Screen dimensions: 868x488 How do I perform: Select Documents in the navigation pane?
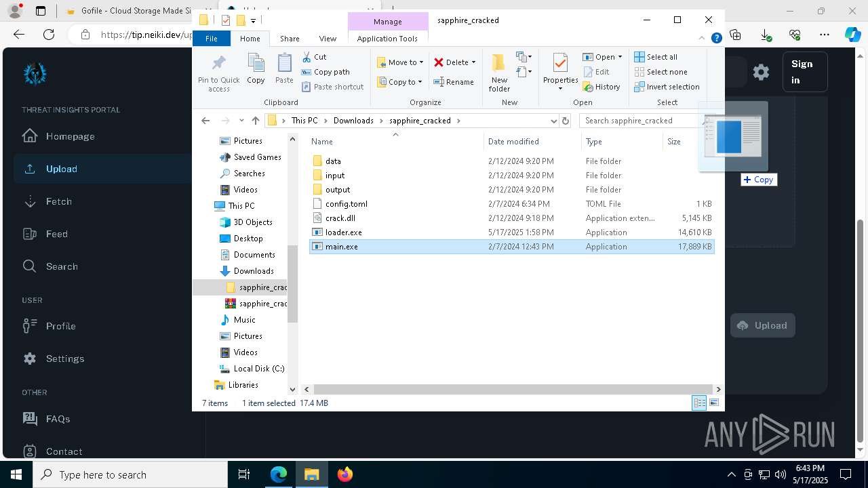click(254, 255)
